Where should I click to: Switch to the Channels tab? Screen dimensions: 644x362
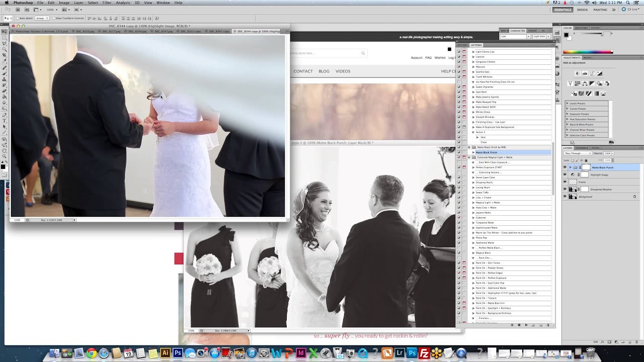click(582, 148)
